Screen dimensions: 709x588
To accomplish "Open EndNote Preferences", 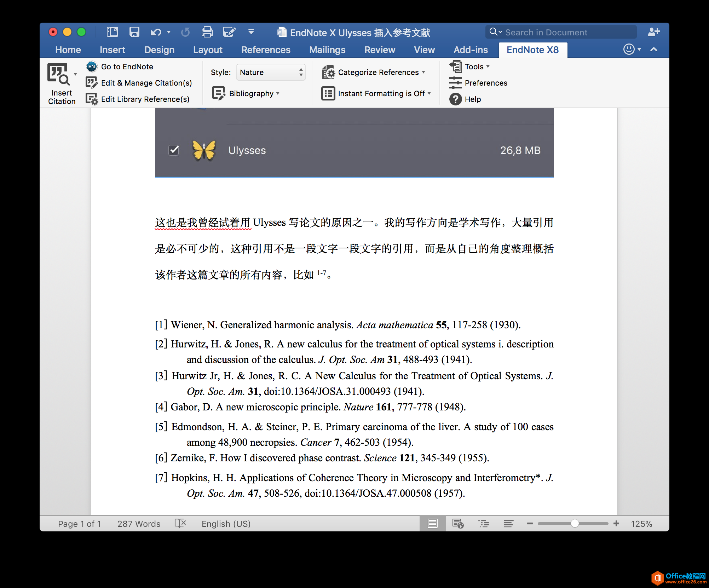I will coord(485,83).
